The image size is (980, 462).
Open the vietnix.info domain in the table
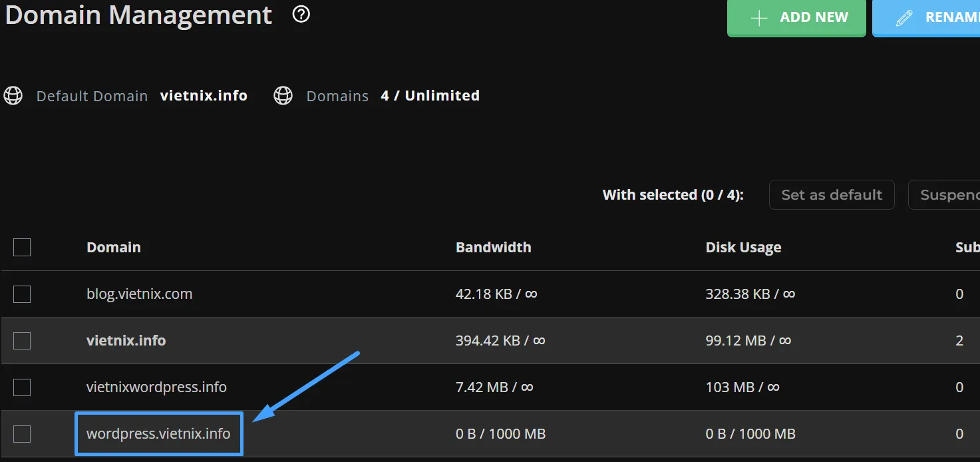point(126,341)
